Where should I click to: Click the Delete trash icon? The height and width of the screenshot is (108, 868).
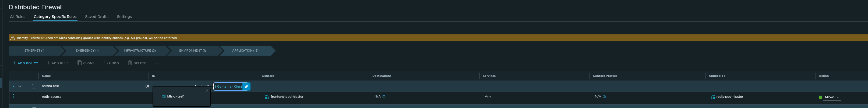[130, 63]
